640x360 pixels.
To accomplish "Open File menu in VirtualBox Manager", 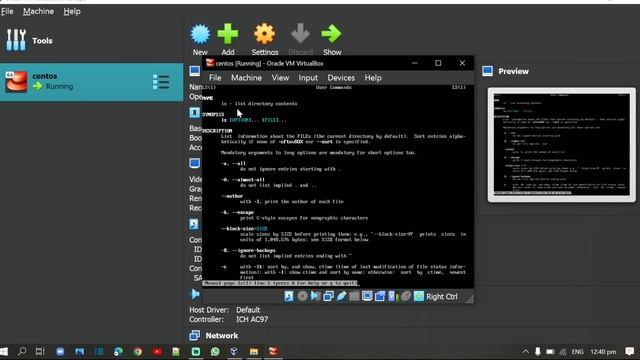I will coord(7,11).
